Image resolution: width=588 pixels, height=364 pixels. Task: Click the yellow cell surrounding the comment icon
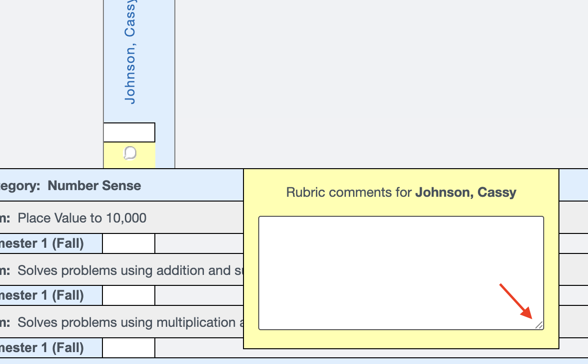pyautogui.click(x=129, y=155)
